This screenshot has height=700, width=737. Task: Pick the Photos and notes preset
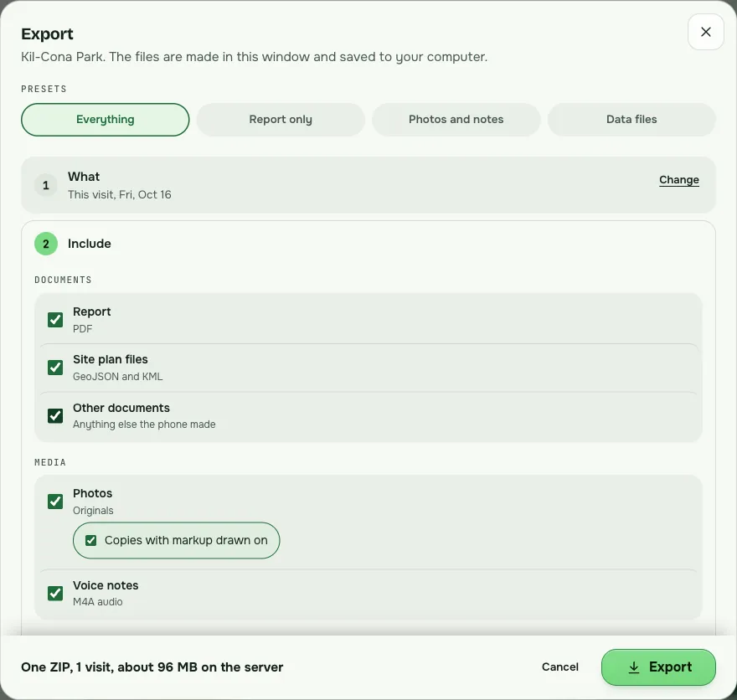(x=456, y=120)
